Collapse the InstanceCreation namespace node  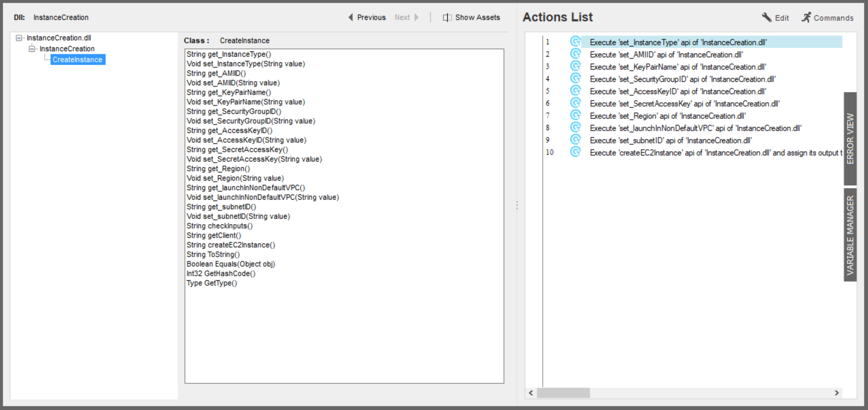[x=32, y=49]
